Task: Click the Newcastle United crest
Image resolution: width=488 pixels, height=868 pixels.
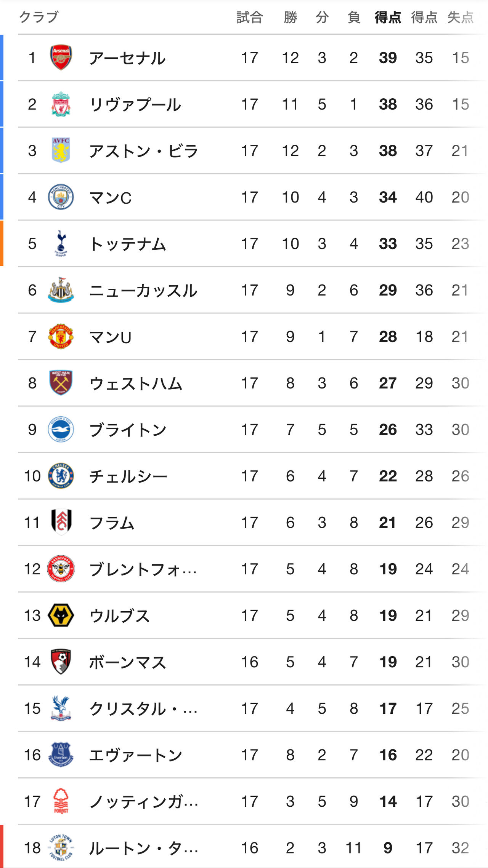Action: click(x=61, y=290)
